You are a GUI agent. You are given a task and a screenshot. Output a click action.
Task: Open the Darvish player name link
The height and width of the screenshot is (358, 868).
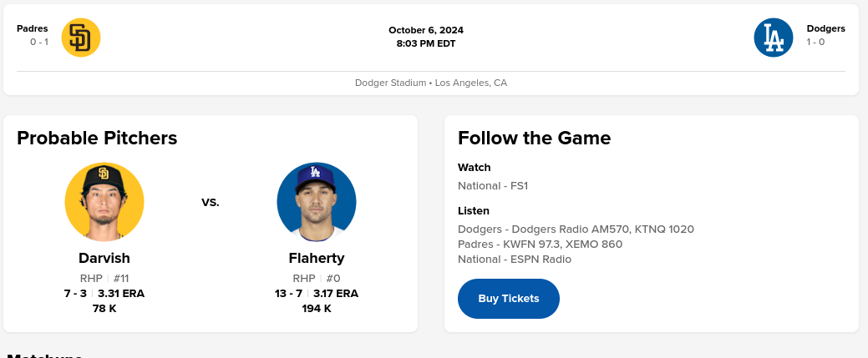pos(104,258)
